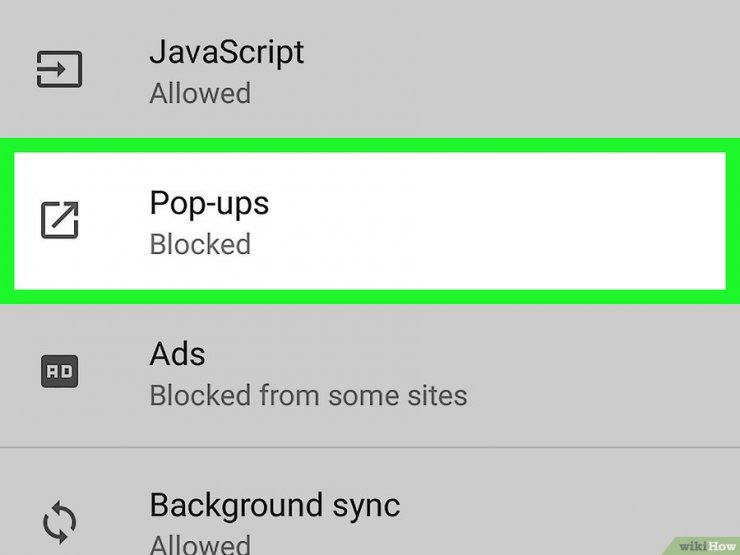
Task: Click the wikiHow watermark logo
Action: (708, 546)
